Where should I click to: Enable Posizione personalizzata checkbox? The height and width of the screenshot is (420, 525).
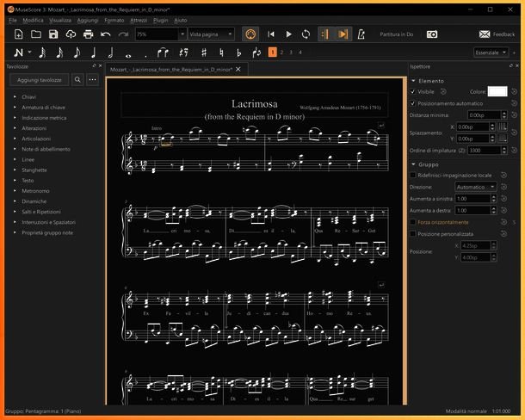point(413,234)
